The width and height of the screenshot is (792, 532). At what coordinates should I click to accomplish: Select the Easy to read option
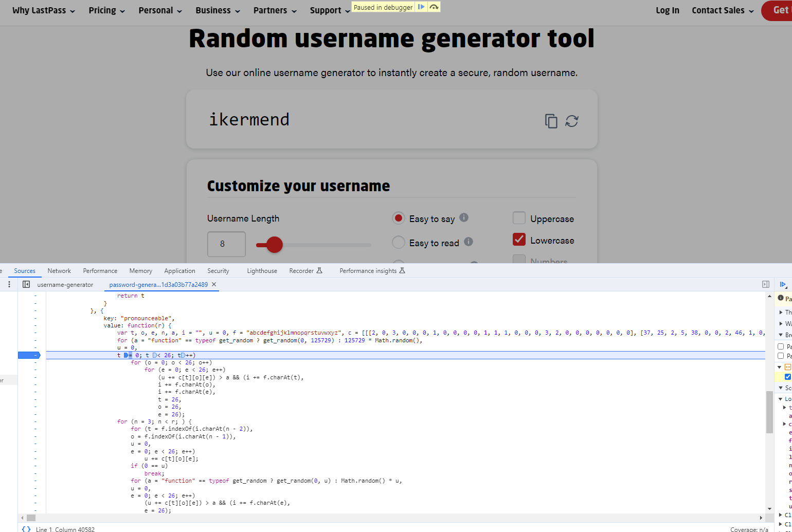pyautogui.click(x=399, y=242)
